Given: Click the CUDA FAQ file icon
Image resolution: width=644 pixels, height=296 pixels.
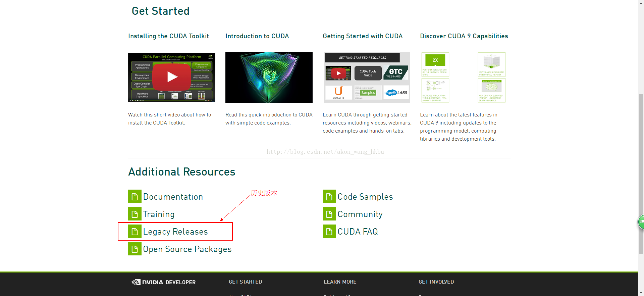Looking at the screenshot, I should 329,231.
